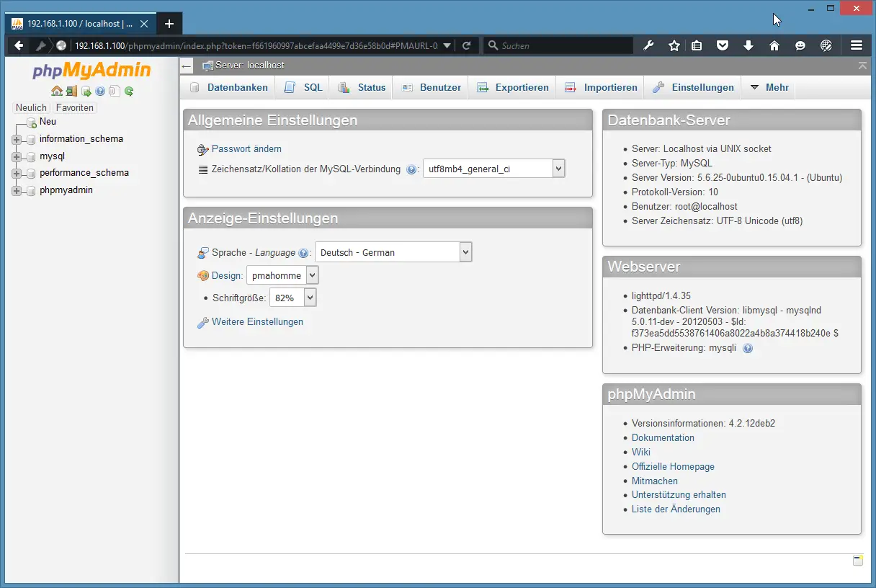Open the Mehr tab dropdown

click(769, 87)
